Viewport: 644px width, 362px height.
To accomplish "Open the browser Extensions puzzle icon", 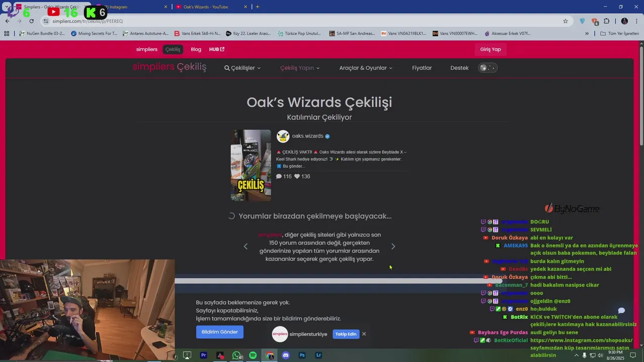I will 606,21.
